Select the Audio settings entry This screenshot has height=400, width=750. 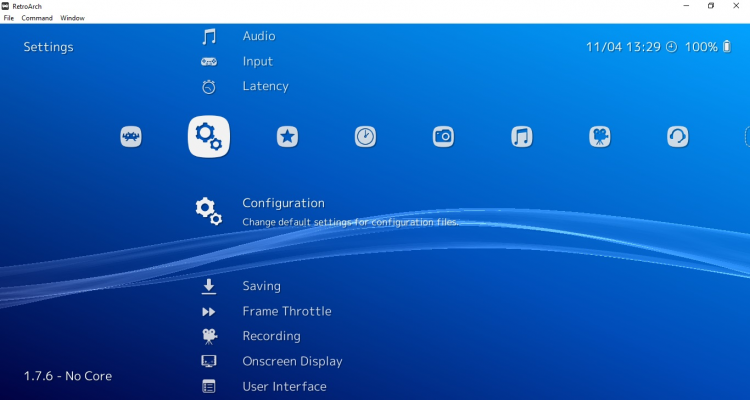(x=258, y=36)
